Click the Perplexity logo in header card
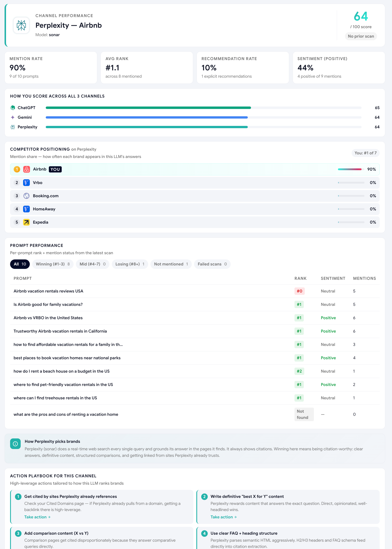Viewport: 392px width, 549px height. tap(21, 25)
